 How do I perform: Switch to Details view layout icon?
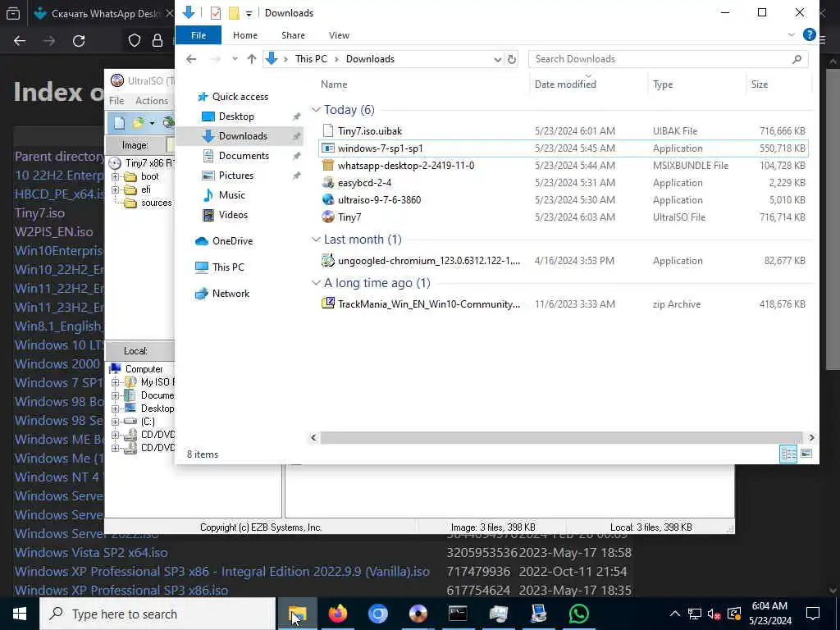tap(788, 454)
